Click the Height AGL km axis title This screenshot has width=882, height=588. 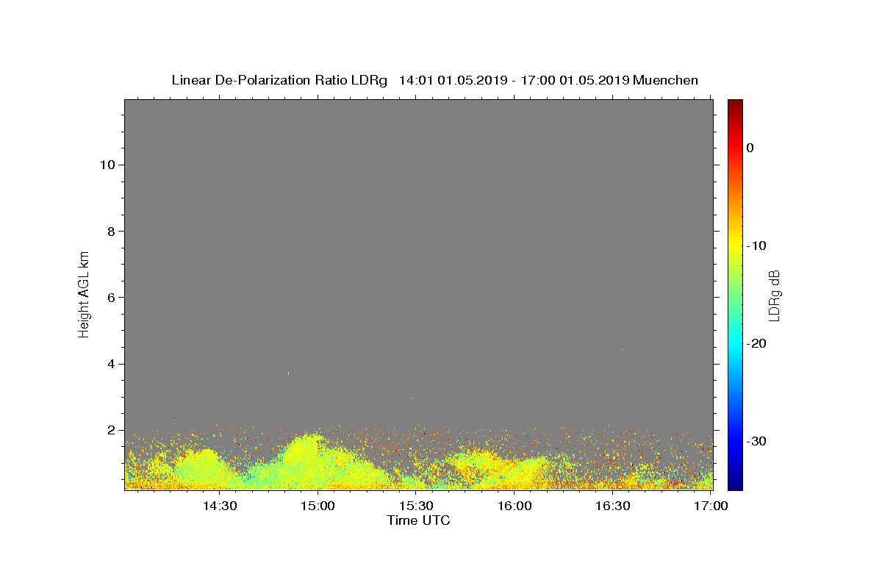click(84, 293)
